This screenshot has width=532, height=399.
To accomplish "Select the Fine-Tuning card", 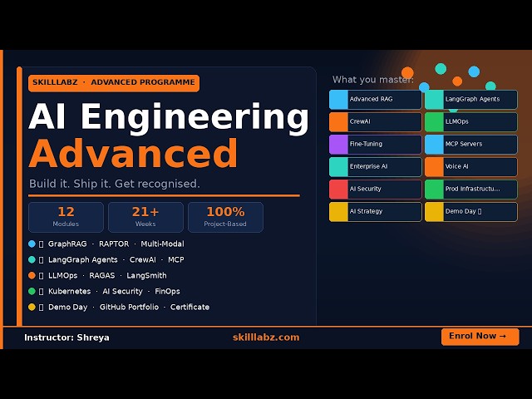I will [375, 144].
